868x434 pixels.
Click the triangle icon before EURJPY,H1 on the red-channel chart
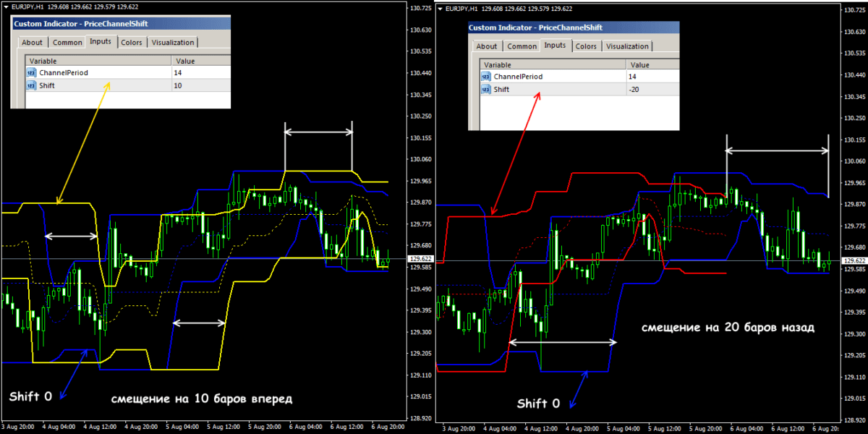click(x=441, y=9)
